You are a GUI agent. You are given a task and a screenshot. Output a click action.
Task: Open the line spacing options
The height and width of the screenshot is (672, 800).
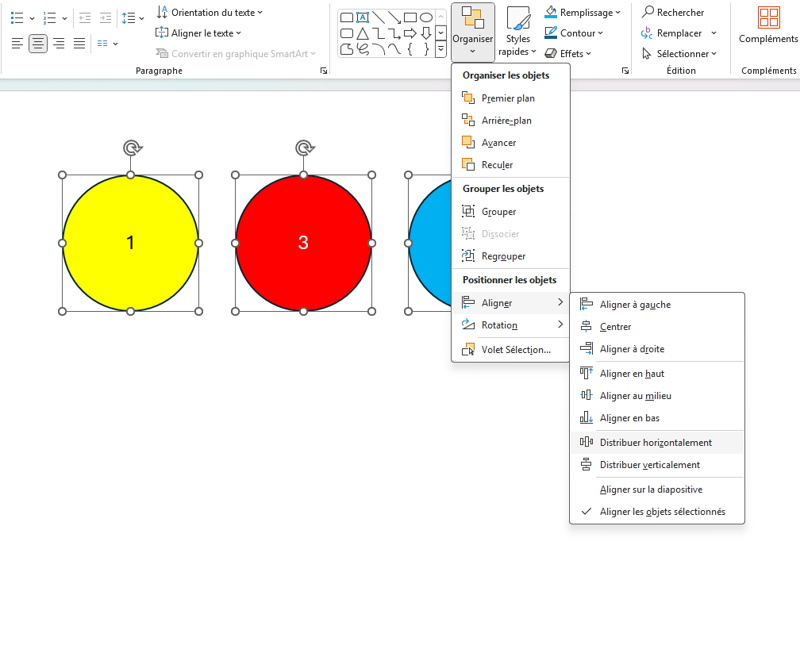click(x=133, y=17)
